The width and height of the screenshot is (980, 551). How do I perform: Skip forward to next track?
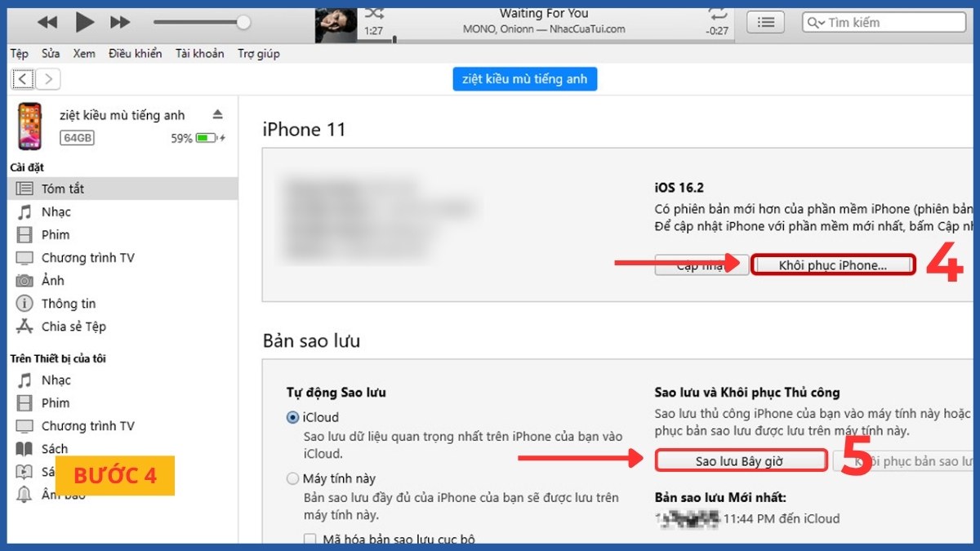click(120, 22)
